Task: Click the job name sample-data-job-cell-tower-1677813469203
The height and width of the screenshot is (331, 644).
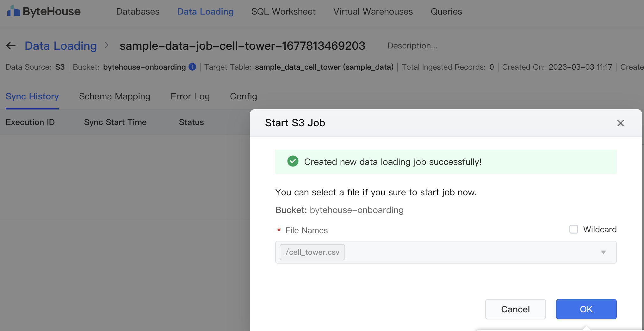Action: pyautogui.click(x=242, y=46)
